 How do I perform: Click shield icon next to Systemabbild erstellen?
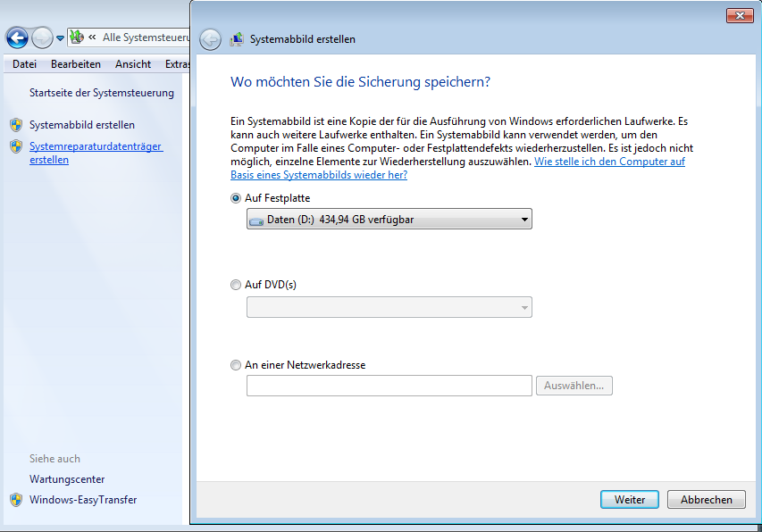click(x=16, y=125)
